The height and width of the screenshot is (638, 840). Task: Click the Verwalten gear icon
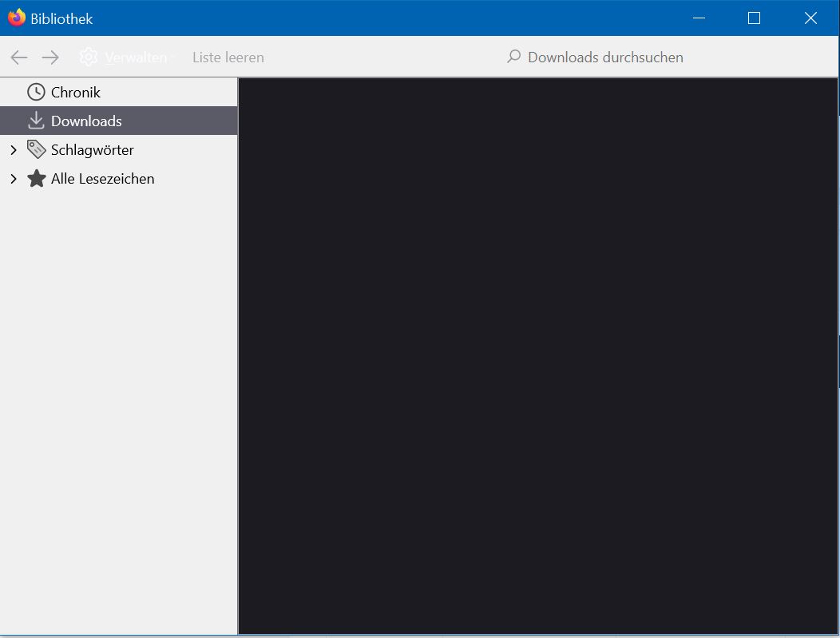coord(89,57)
